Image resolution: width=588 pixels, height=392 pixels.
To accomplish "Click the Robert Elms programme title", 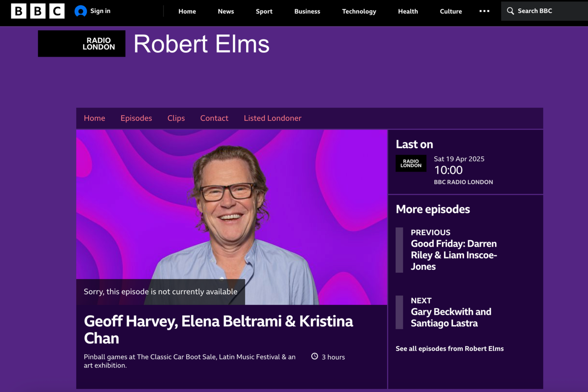I will click(x=201, y=44).
